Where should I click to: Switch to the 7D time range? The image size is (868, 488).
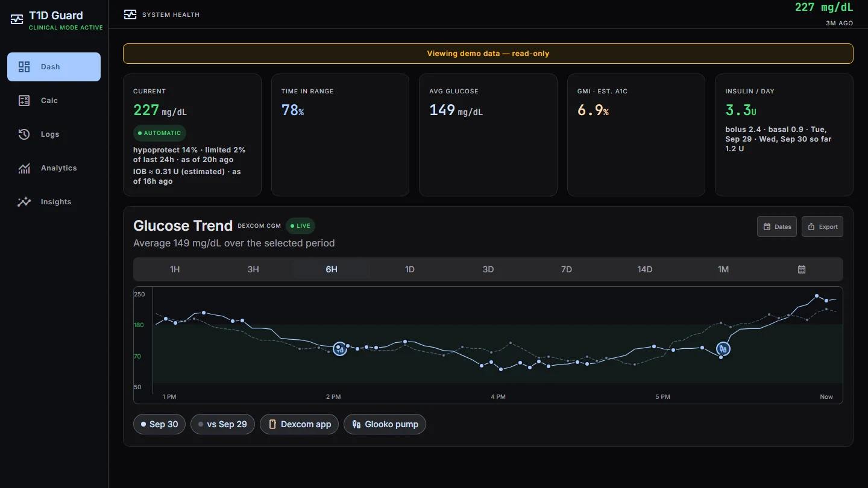tap(567, 269)
